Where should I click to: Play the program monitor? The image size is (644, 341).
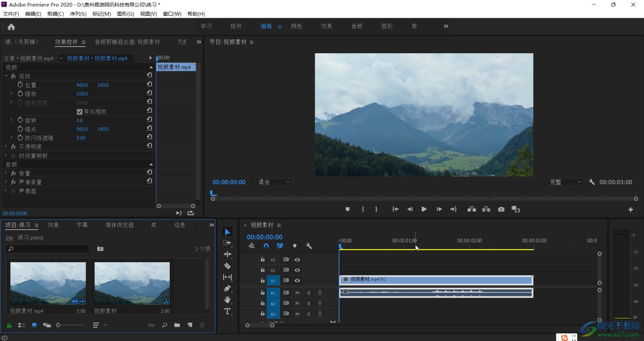[424, 209]
